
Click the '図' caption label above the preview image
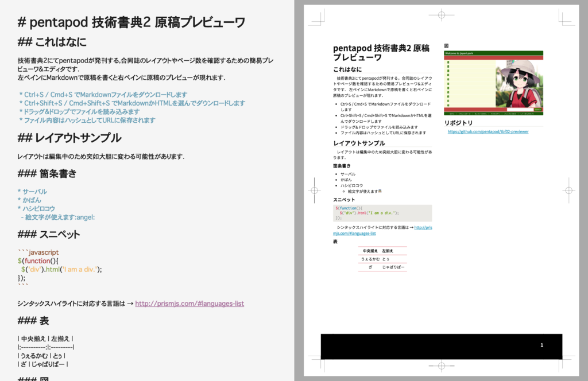(446, 46)
